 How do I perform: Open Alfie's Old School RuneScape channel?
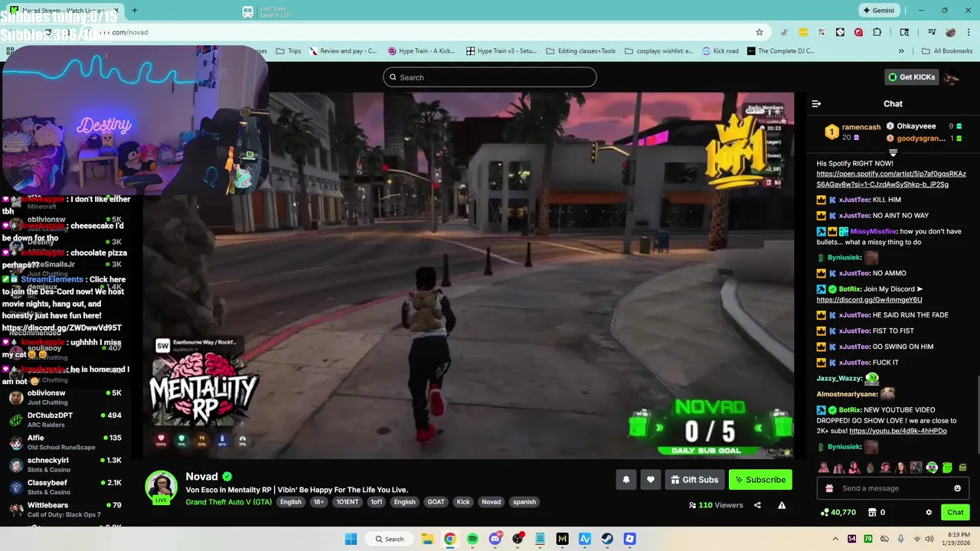(65, 442)
